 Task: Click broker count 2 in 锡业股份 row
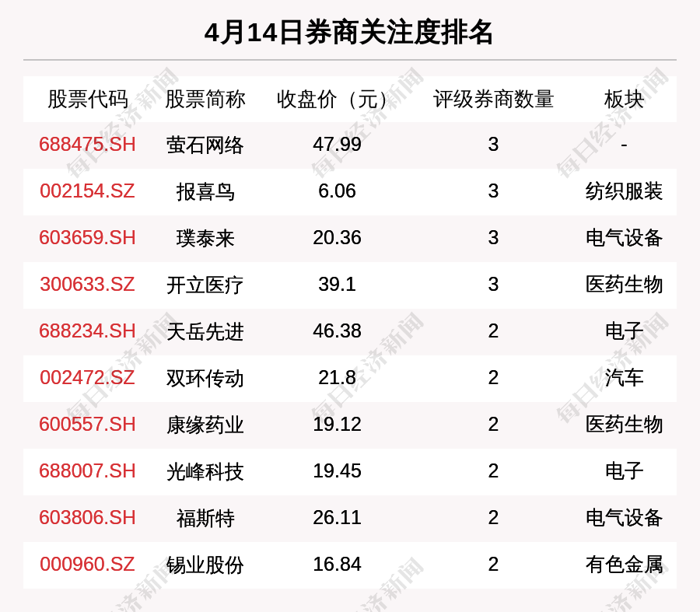[x=493, y=565]
